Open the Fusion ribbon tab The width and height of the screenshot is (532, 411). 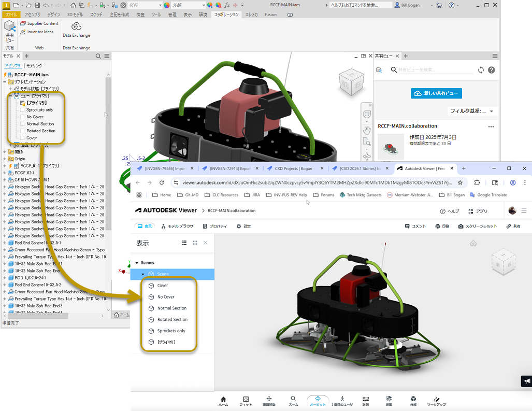[x=270, y=15]
